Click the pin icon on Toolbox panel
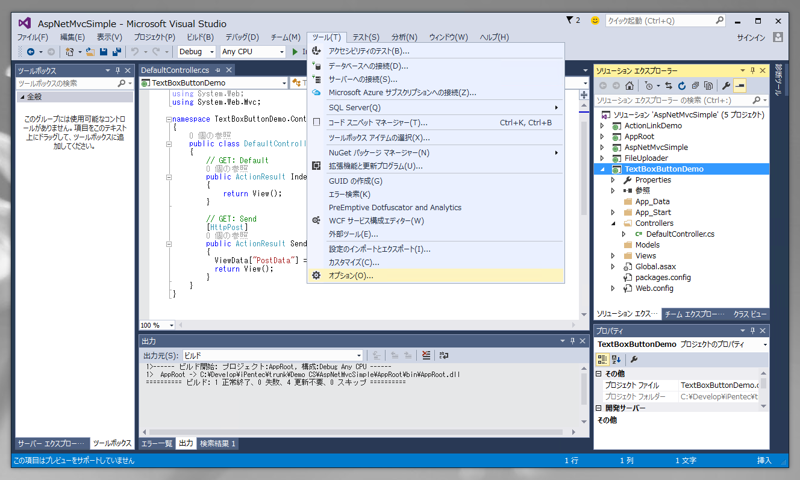The height and width of the screenshot is (480, 800). (118, 70)
